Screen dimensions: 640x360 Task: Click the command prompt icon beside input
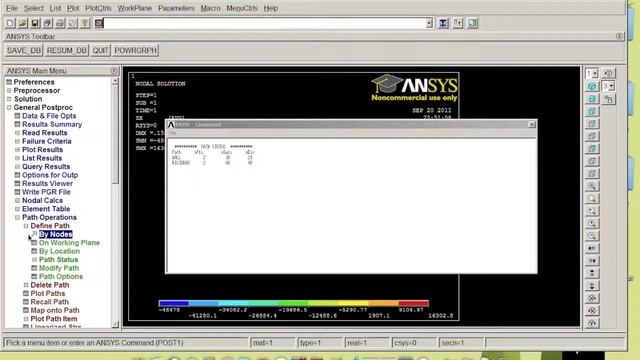(99, 23)
